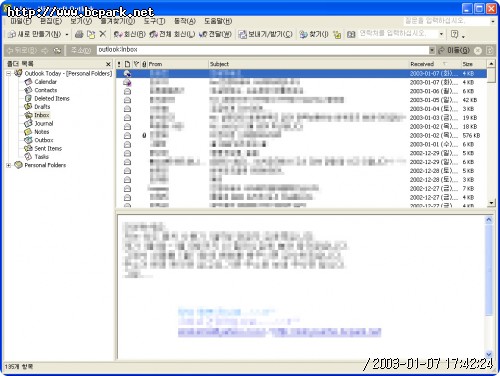Open the ask-a-question box dropdown arrow
Screen dimensions: 500x376
493,21
